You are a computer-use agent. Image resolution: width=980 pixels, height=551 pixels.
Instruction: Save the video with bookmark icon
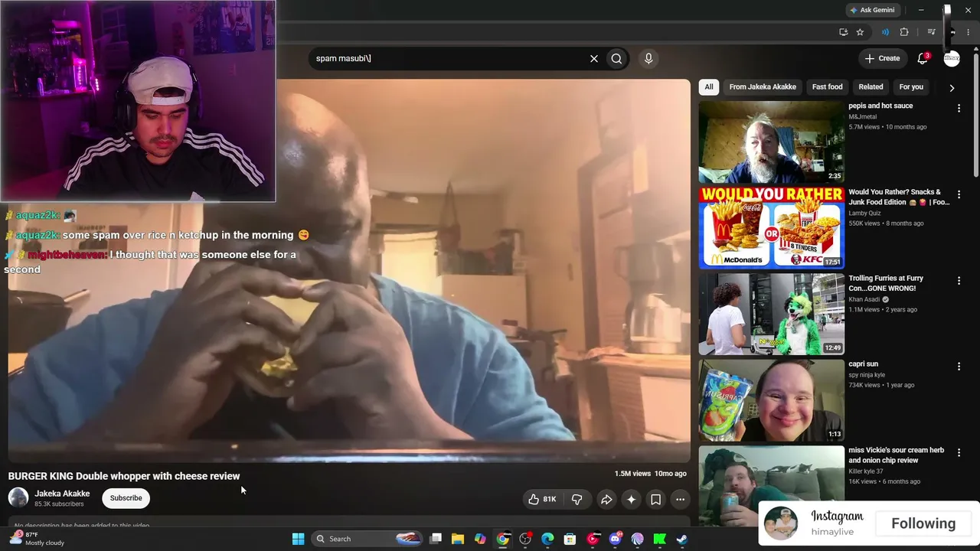(x=655, y=500)
